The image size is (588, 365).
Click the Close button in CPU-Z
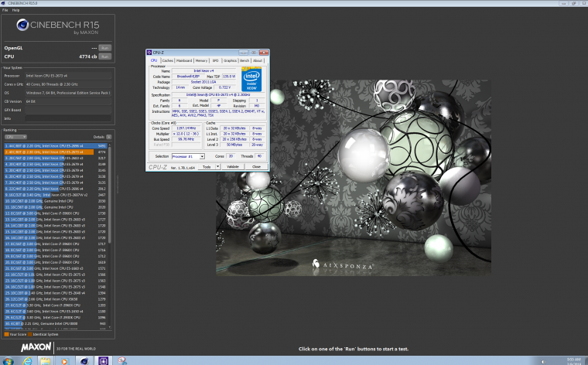click(x=257, y=167)
